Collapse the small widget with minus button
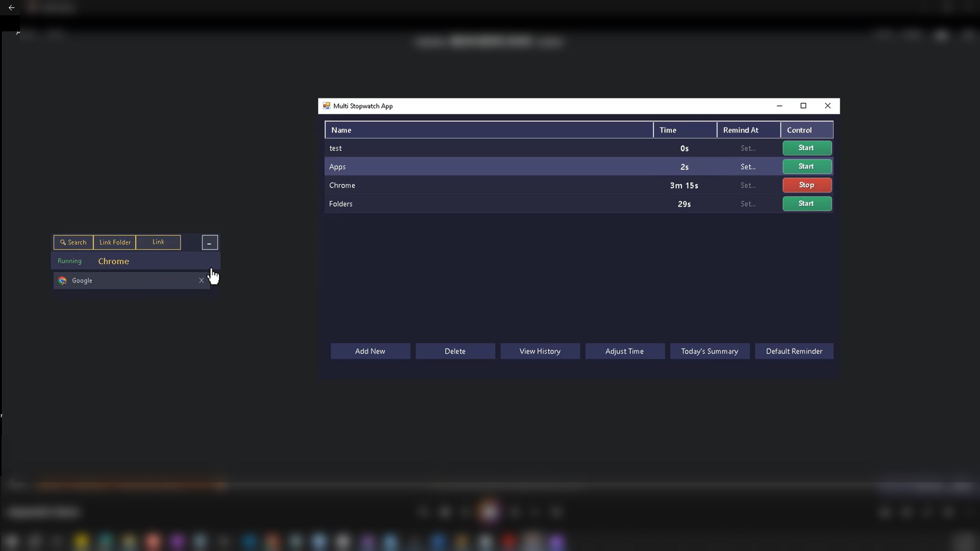 pos(209,243)
